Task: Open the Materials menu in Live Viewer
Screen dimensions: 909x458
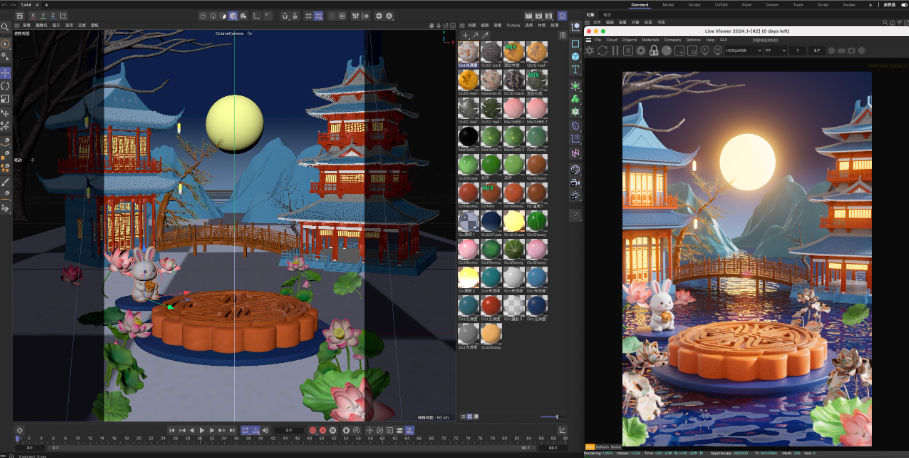Action: pos(647,40)
